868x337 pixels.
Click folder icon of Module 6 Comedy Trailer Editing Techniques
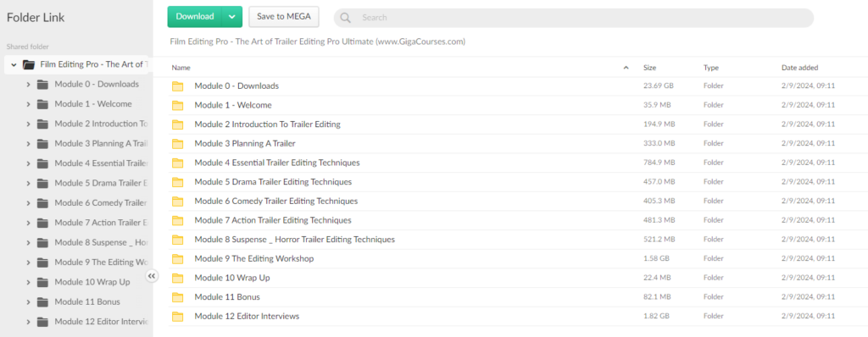coord(177,201)
